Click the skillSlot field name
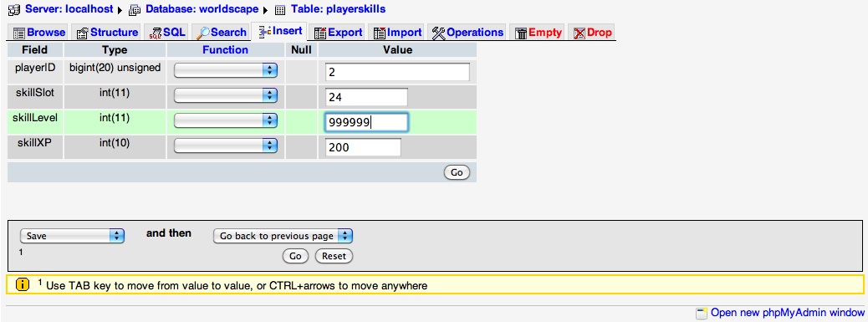 coord(35,93)
